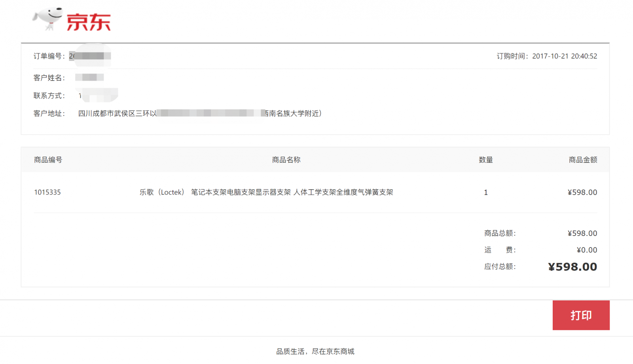Click the red 打印 print button
This screenshot has height=364, width=633.
581,315
